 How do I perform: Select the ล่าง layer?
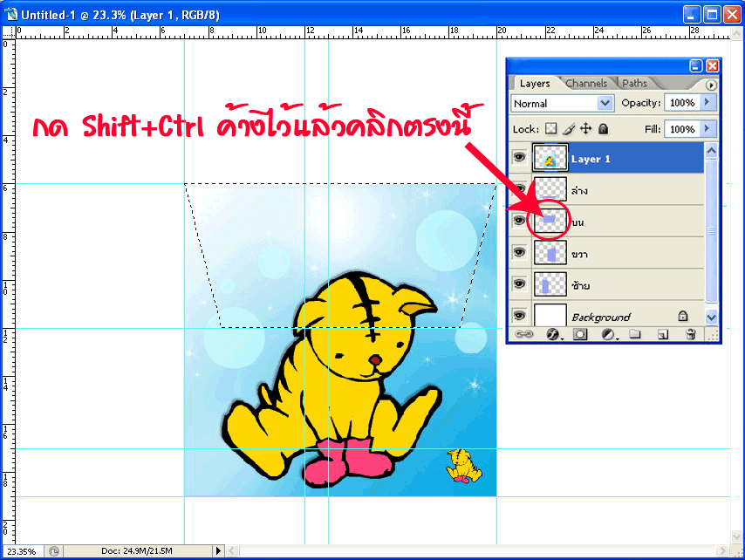(606, 189)
